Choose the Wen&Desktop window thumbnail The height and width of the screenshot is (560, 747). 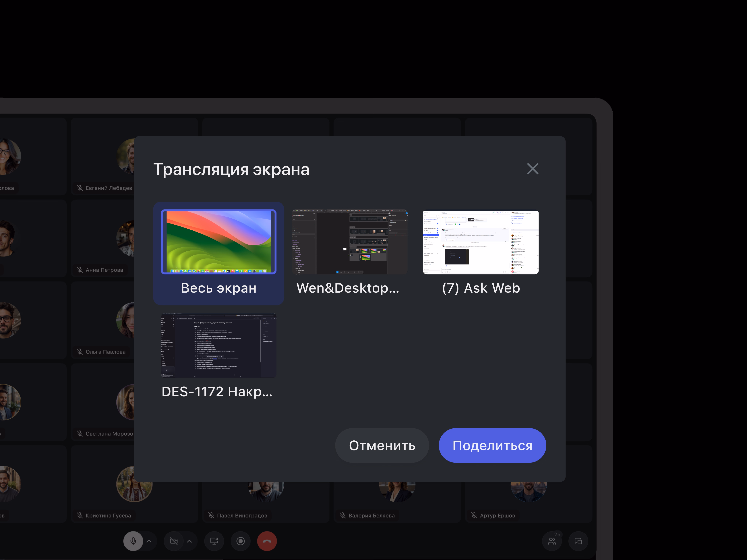tap(350, 242)
